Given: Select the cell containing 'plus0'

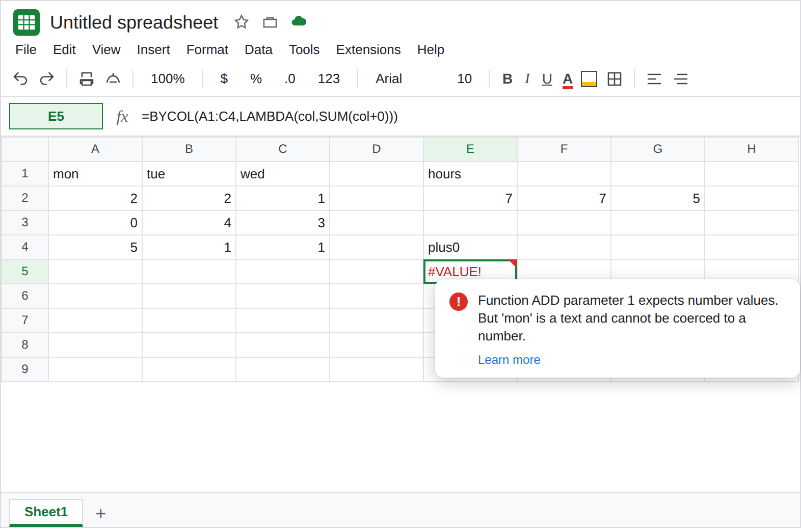Looking at the screenshot, I should 470,247.
